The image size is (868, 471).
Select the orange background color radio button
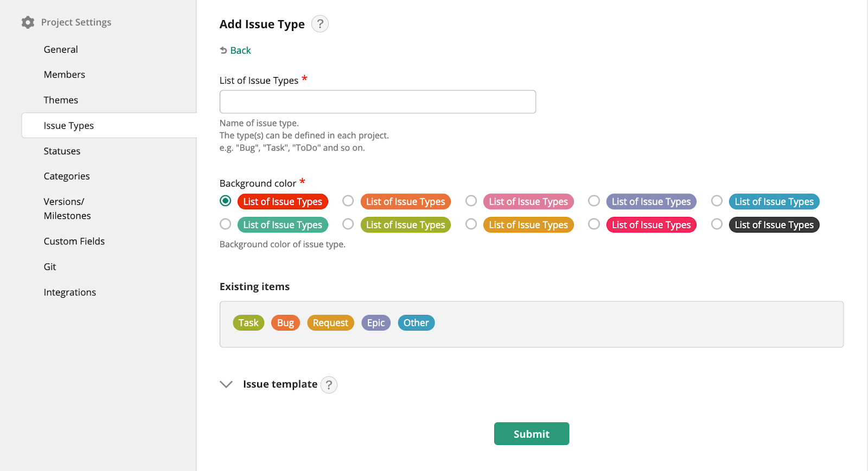click(x=348, y=201)
